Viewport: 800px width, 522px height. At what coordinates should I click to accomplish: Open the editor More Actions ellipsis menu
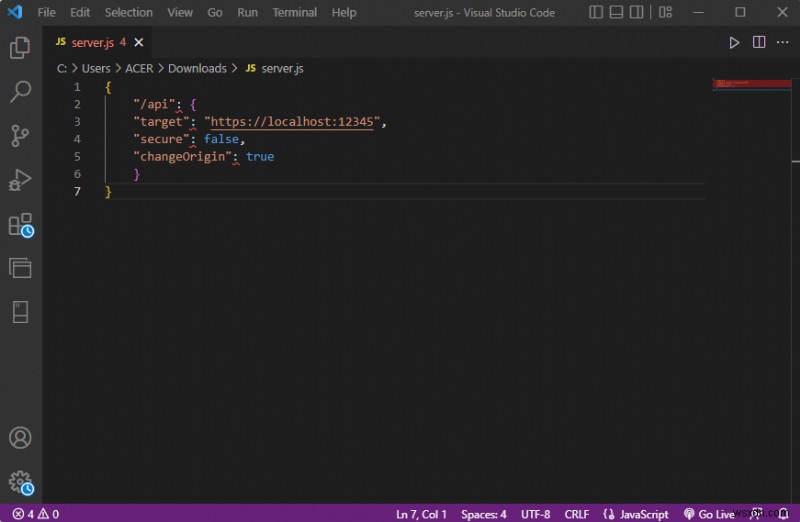(x=782, y=42)
